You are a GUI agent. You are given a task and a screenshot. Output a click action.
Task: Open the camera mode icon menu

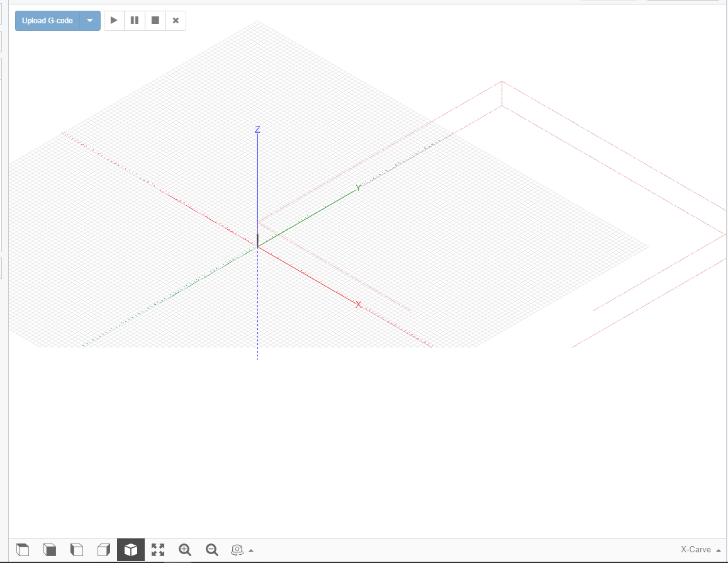[x=237, y=550]
